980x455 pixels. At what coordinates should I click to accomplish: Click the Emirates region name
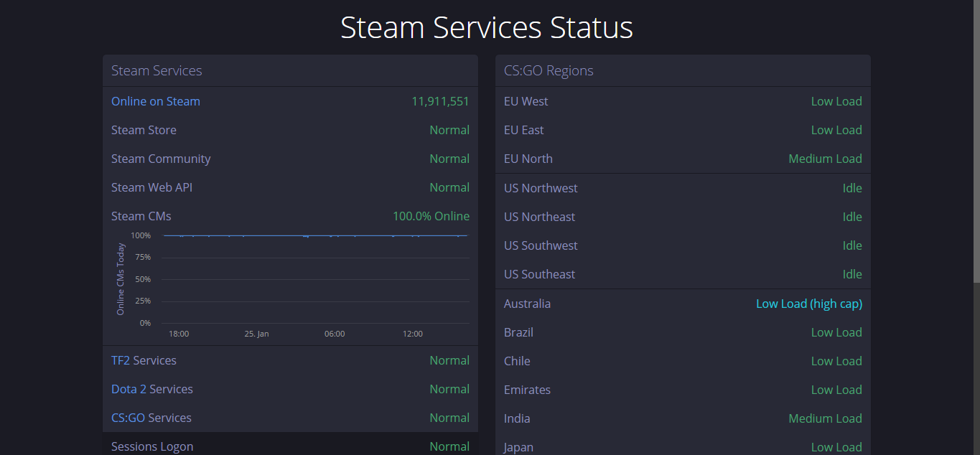click(x=527, y=390)
